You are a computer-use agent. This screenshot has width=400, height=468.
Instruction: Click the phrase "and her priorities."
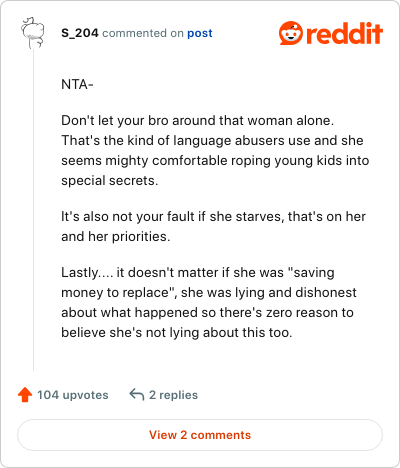click(116, 236)
